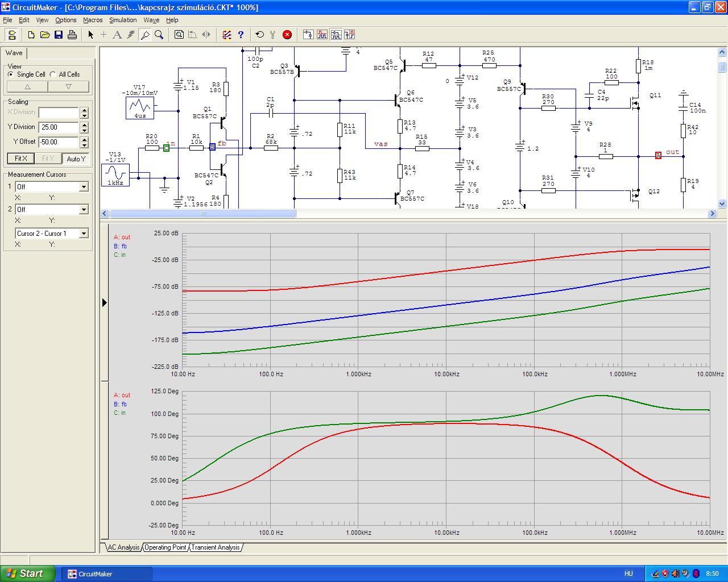Open the Cursor 1 dropdown set to Off

51,186
